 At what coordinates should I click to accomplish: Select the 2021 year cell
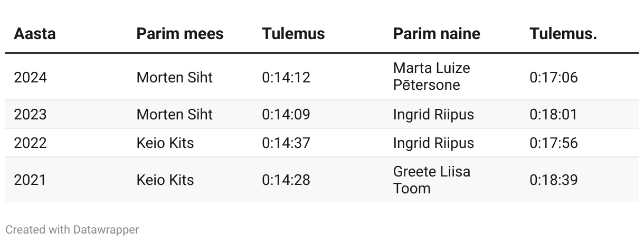pos(30,180)
